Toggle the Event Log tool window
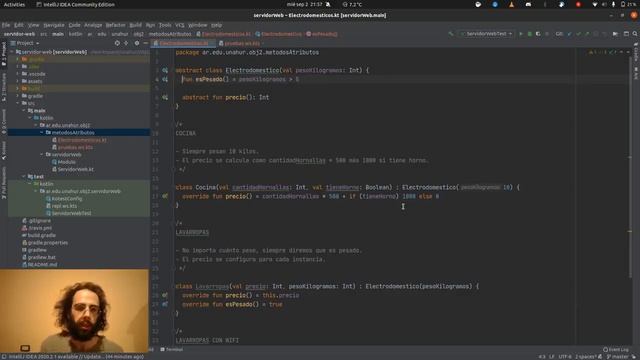Viewport: 640px width, 360px height. [616, 349]
